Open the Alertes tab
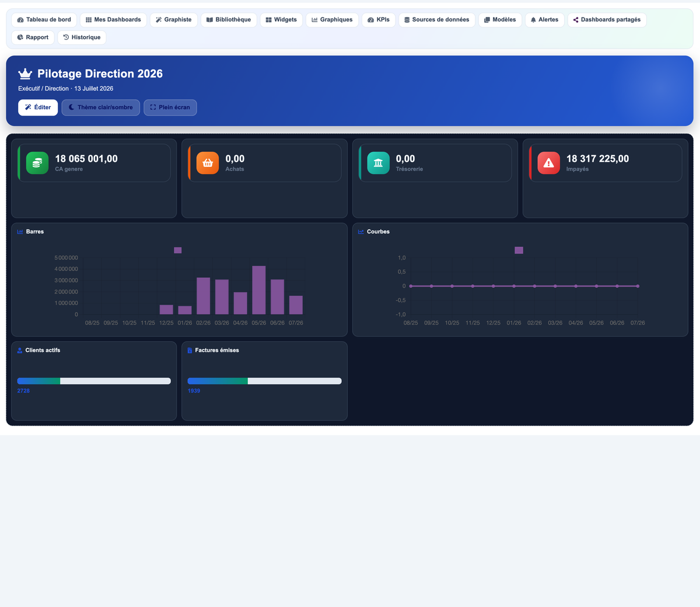Image resolution: width=700 pixels, height=607 pixels. (545, 20)
